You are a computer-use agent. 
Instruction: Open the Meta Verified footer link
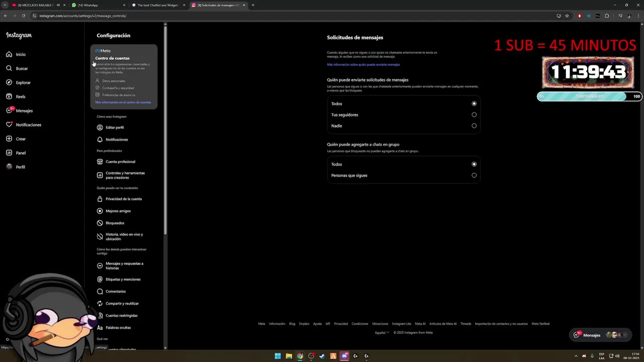540,324
